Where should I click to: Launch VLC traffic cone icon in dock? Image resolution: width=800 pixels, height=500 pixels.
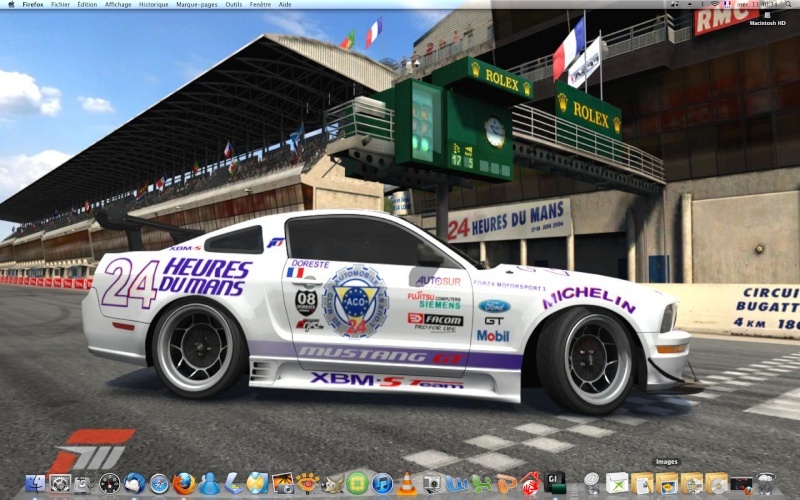click(x=407, y=483)
